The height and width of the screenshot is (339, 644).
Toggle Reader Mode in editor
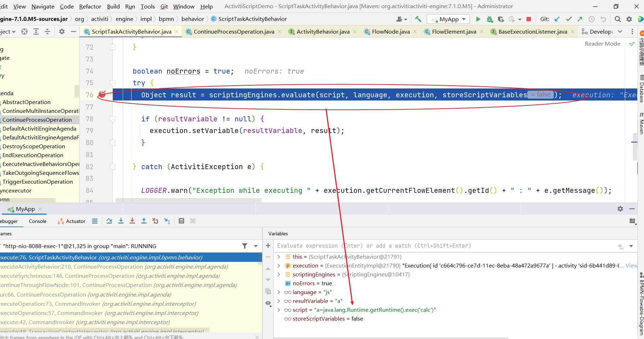click(x=602, y=44)
